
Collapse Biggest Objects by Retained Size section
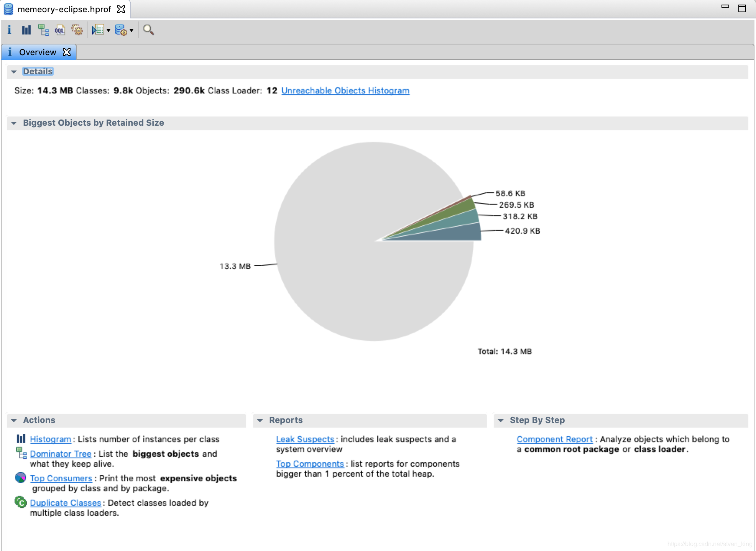[14, 123]
